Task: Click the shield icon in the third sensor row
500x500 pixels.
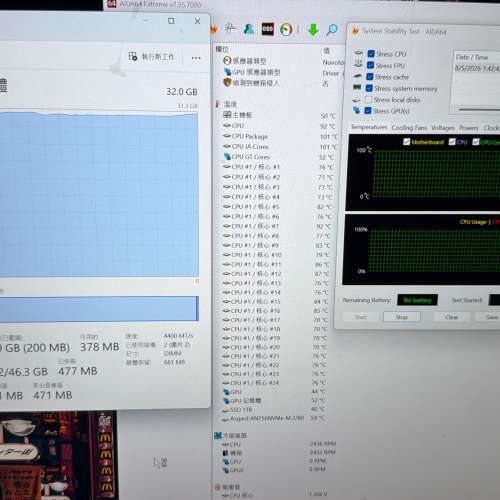Action: coord(227,82)
